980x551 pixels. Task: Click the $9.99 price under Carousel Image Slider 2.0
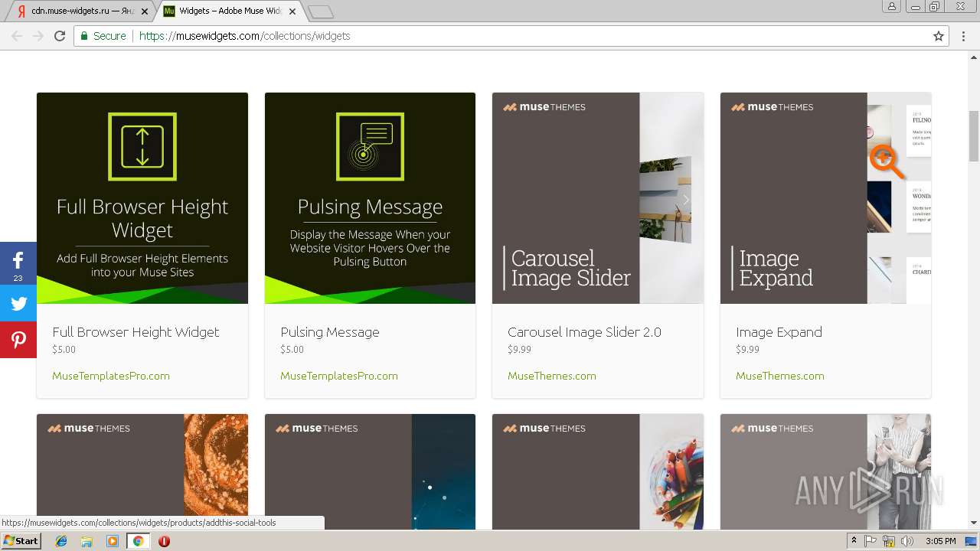519,350
